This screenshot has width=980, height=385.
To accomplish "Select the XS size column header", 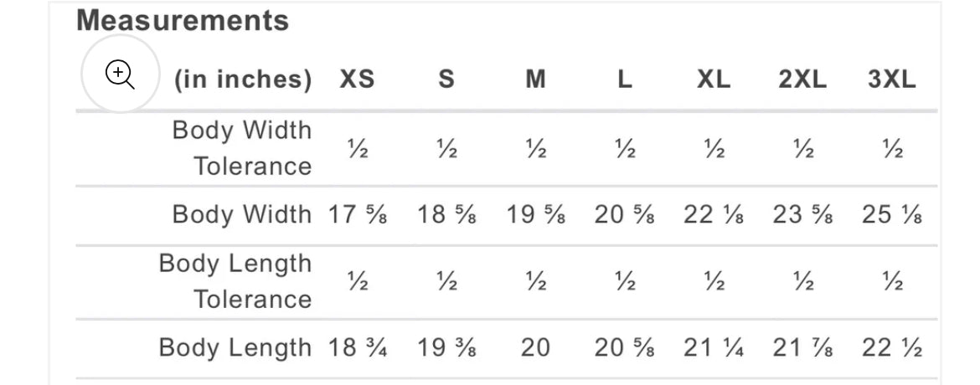I will [357, 80].
